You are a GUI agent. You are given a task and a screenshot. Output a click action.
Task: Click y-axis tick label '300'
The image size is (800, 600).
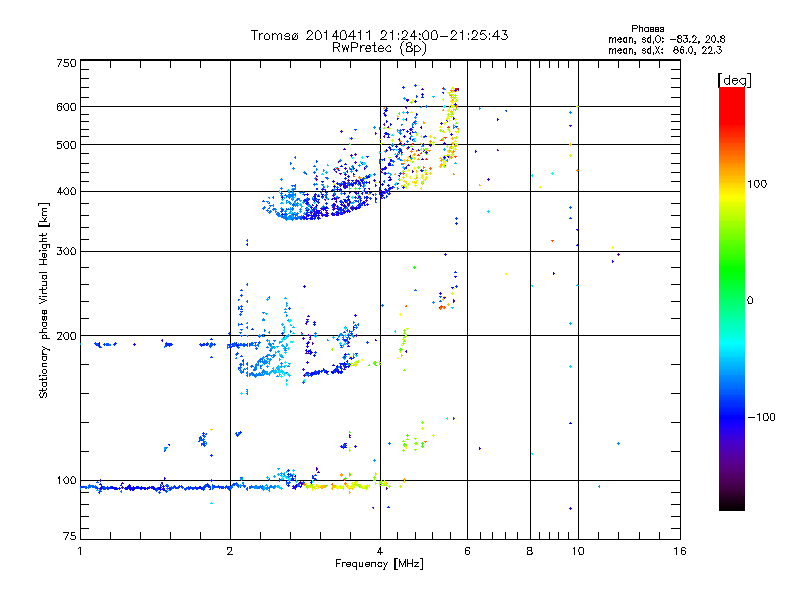point(66,251)
